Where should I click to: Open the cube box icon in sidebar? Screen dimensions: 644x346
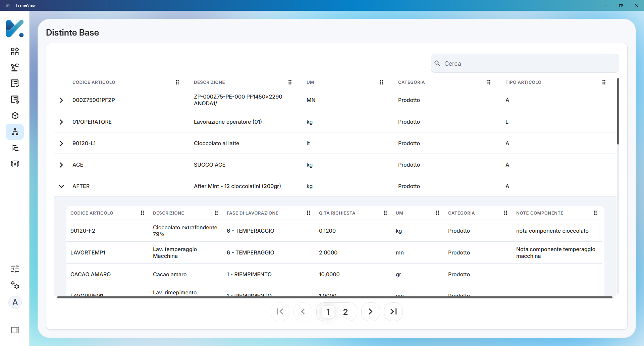tap(15, 116)
